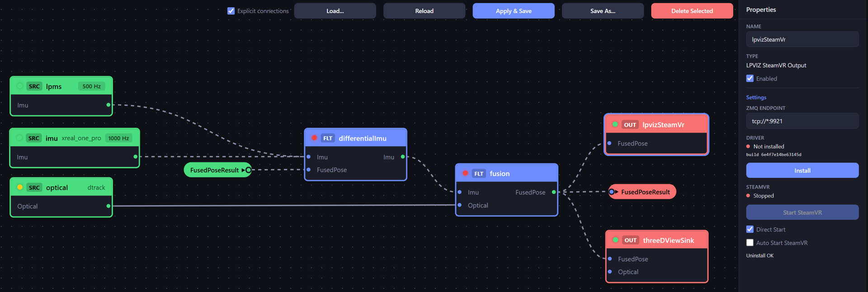868x292 pixels.
Task: Click the threeDViewSink Optical input port
Action: [x=610, y=272]
